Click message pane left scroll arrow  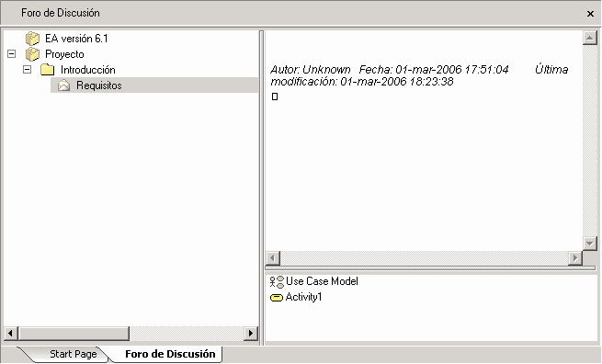(x=273, y=257)
